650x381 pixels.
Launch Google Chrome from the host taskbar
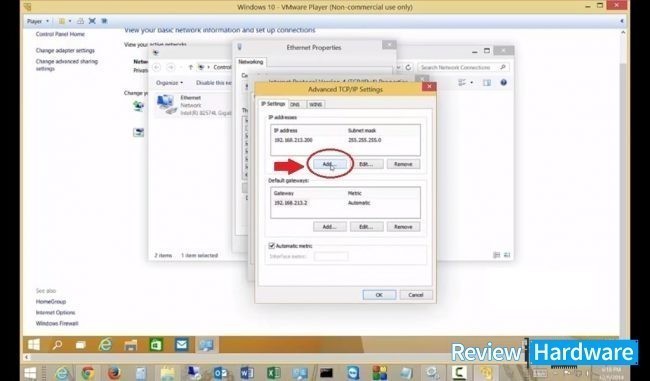(87, 373)
